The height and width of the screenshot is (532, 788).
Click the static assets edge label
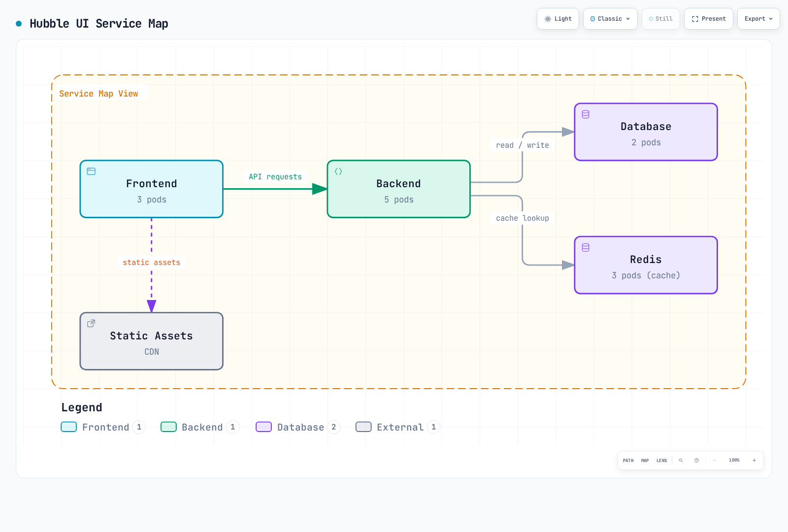(152, 263)
